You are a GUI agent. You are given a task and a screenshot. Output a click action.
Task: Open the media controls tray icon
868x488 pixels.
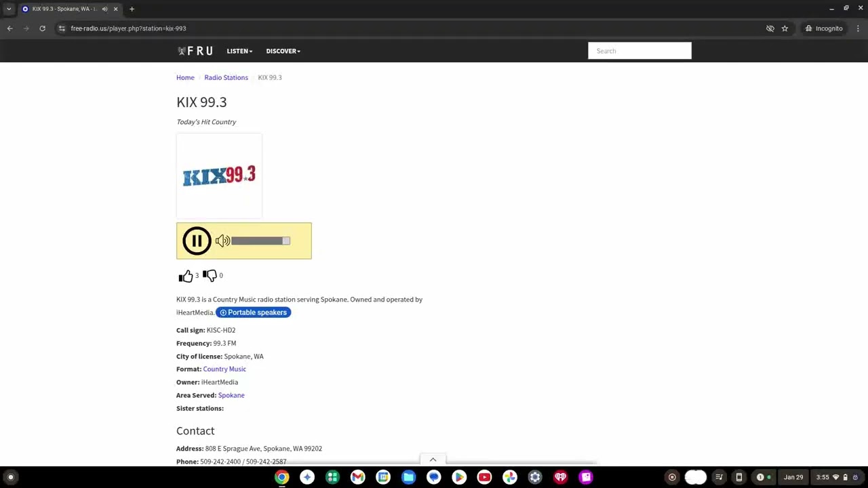pos(719,477)
